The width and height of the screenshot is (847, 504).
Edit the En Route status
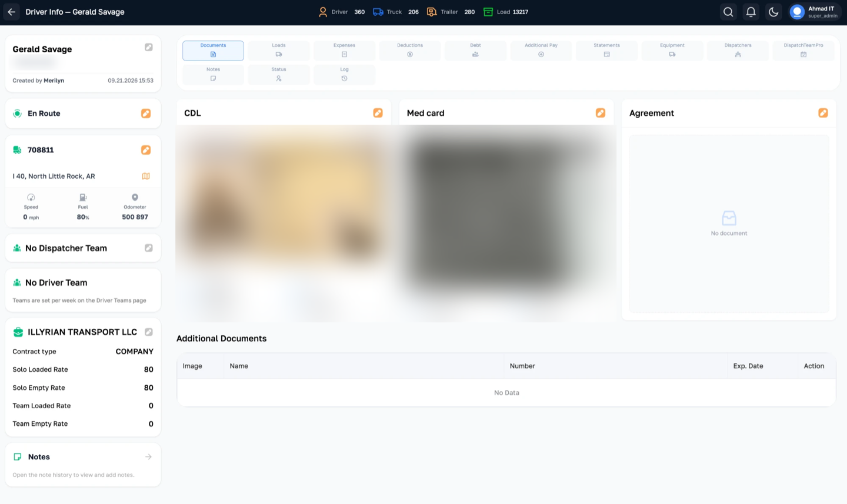point(146,114)
